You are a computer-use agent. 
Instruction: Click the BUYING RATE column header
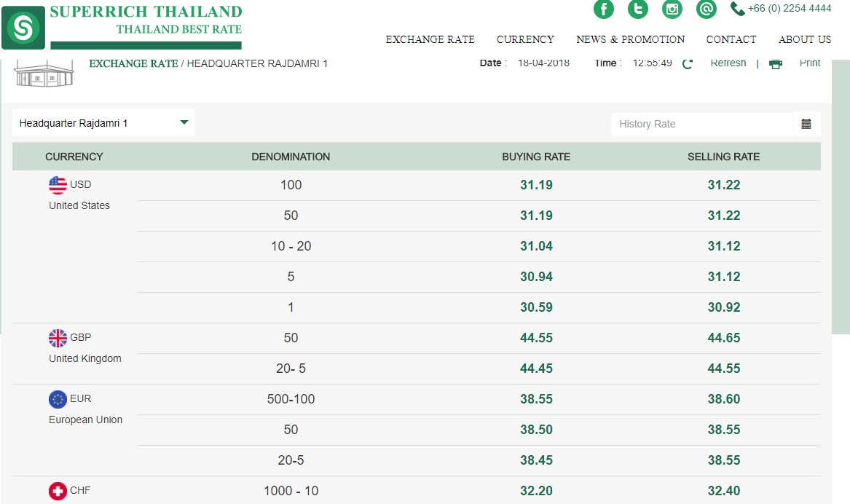tap(536, 157)
